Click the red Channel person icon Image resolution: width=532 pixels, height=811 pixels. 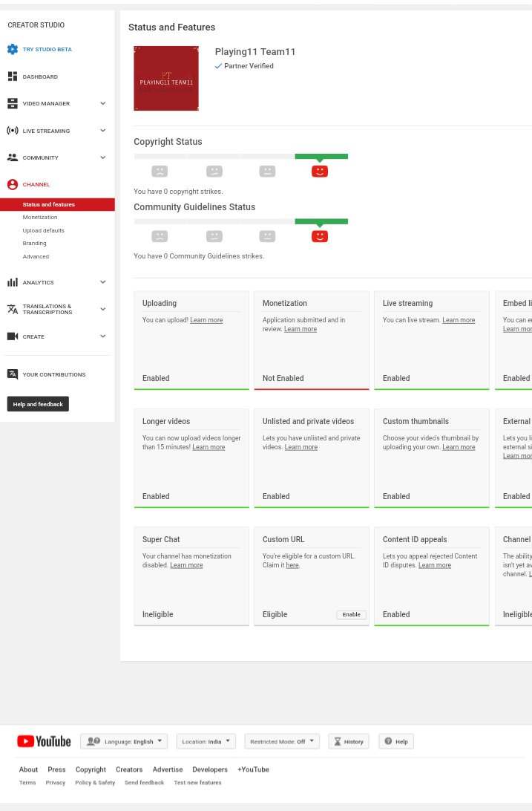13,185
